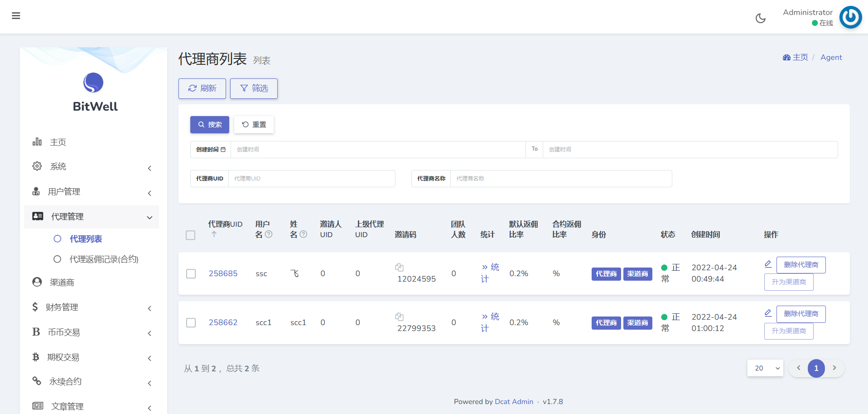Open the page size dropdown showing 20
Screen dimensions: 868x414
point(765,368)
